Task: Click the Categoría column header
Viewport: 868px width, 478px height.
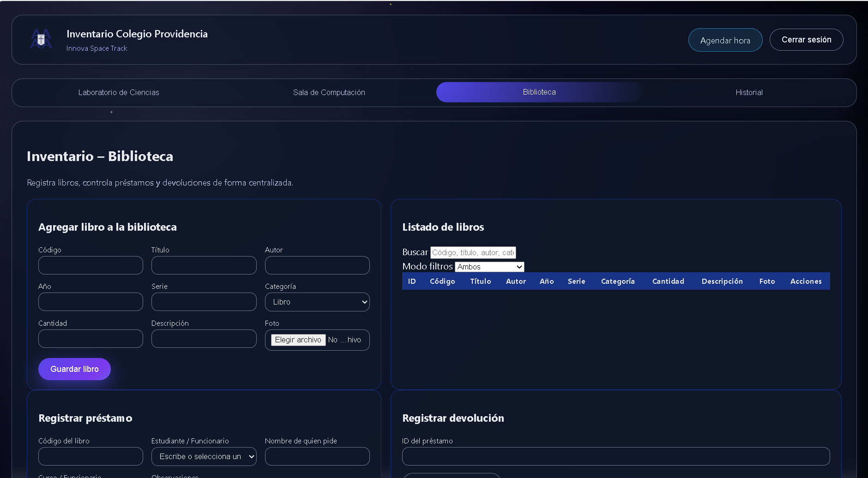Action: point(617,281)
